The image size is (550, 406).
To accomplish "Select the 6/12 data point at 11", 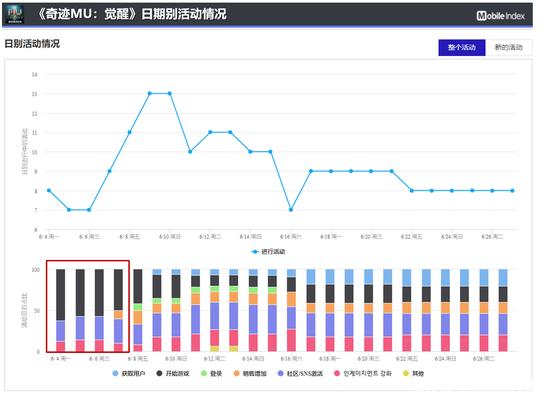I will click(210, 132).
